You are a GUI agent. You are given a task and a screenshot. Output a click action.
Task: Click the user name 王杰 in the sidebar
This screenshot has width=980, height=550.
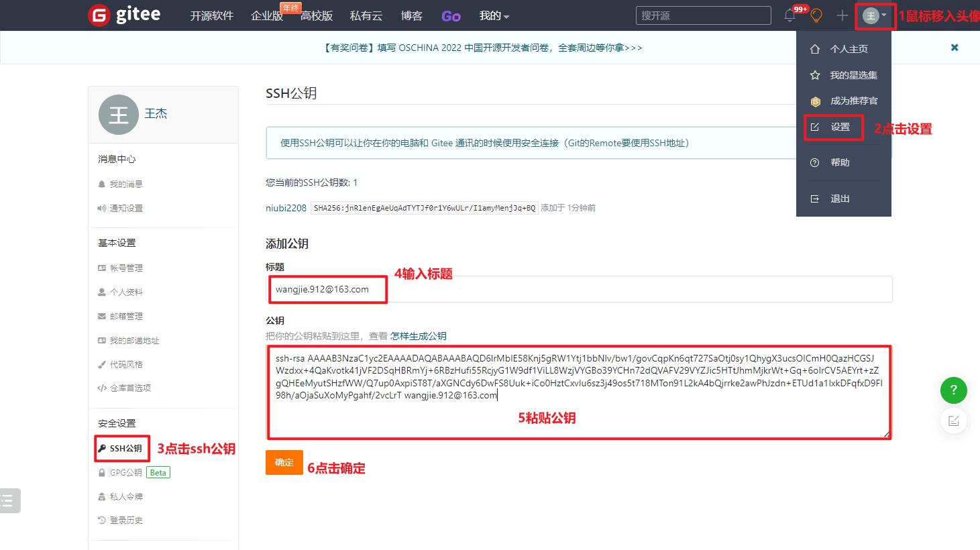tap(156, 113)
